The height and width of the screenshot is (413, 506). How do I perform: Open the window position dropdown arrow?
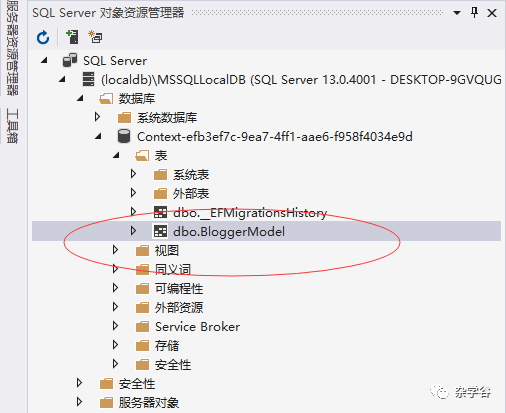[x=457, y=13]
